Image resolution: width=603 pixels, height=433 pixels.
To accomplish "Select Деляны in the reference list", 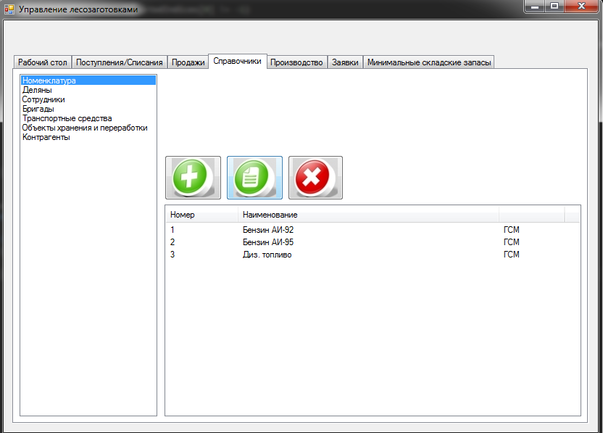I will (x=88, y=90).
